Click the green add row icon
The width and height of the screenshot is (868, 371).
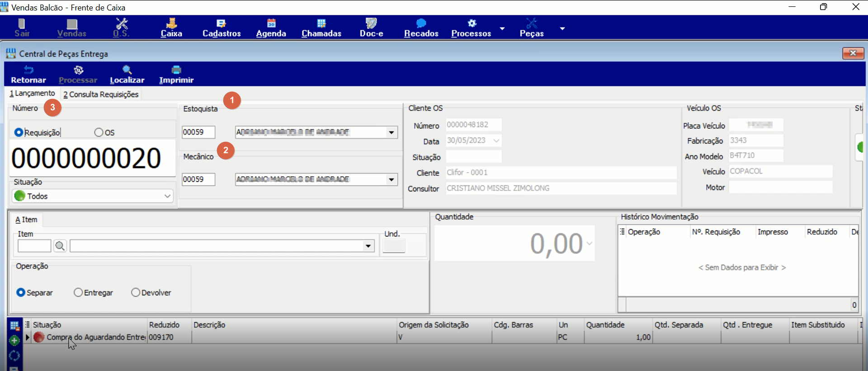14,340
